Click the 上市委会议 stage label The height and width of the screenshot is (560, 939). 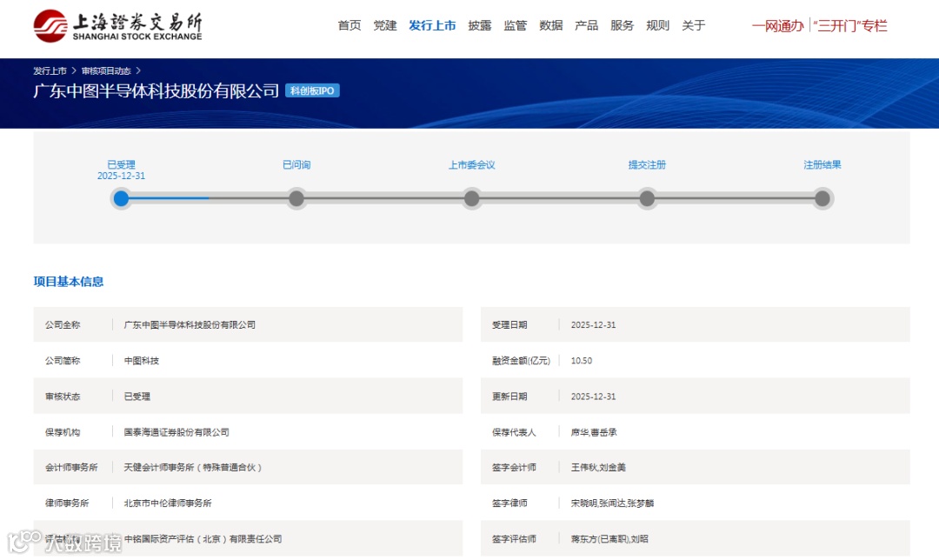click(472, 164)
